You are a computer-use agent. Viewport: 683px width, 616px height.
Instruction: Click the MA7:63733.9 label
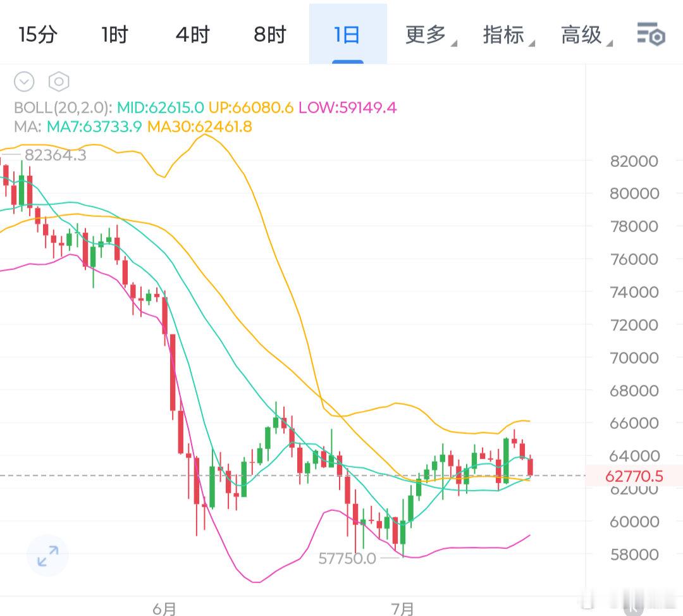point(94,126)
